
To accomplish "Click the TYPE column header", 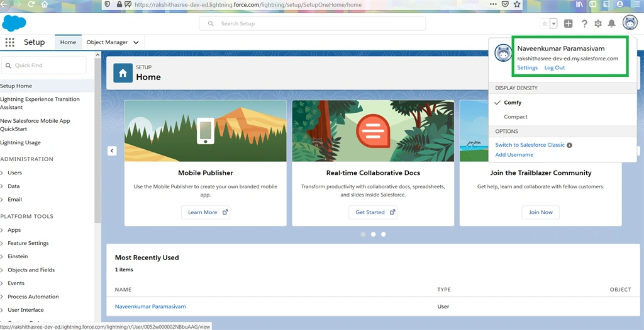I will pos(444,290).
